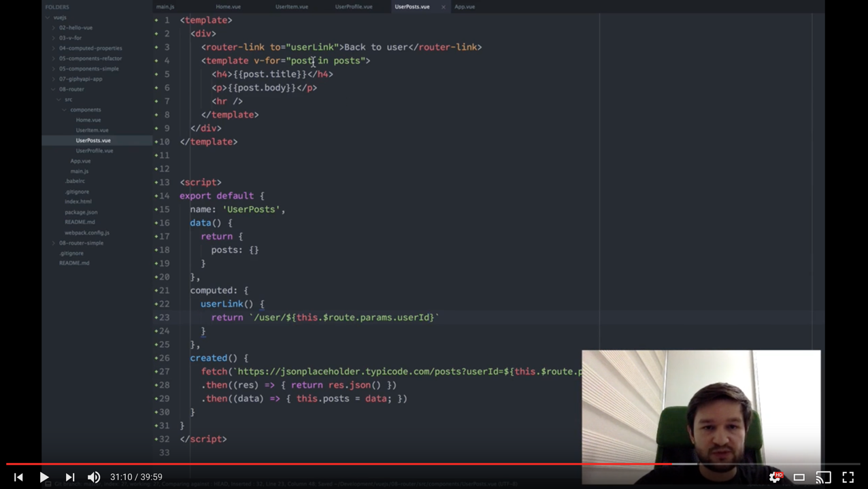
Task: Open .babelrc in the sidebar
Action: click(x=75, y=181)
